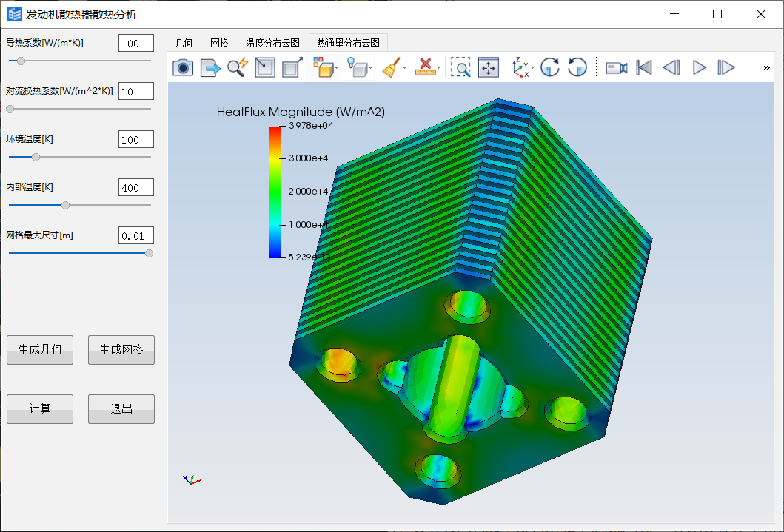Open dropdown arrow beside XYZ axes icon

coord(533,68)
